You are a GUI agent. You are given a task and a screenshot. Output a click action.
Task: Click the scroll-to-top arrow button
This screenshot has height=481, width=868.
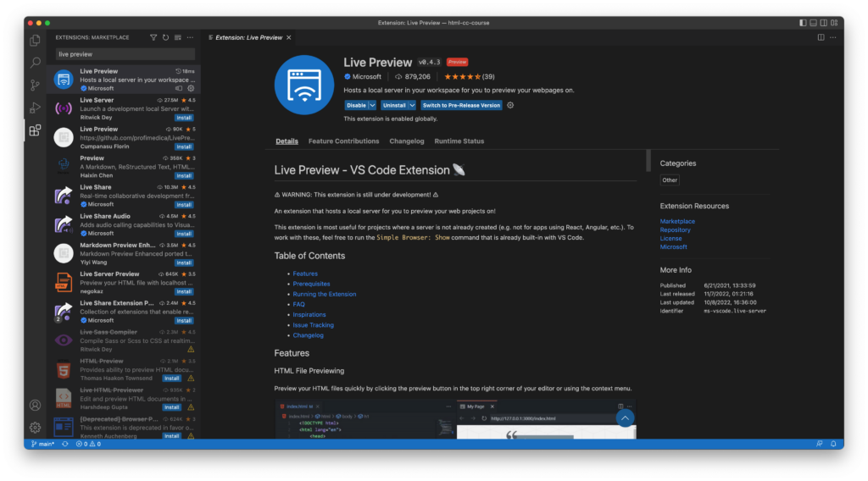pyautogui.click(x=625, y=418)
